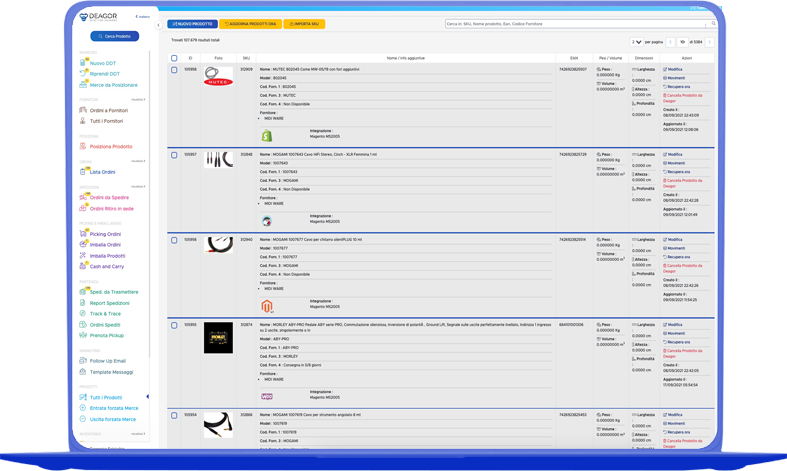This screenshot has height=471, width=787.
Task: Click the Ordini Ritiro in sede icon
Action: click(x=83, y=208)
